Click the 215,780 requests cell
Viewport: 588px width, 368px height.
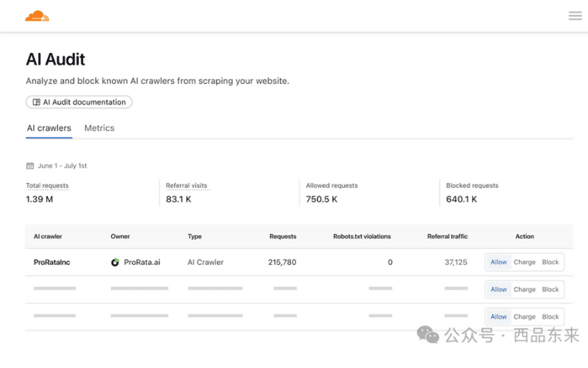[x=282, y=262]
